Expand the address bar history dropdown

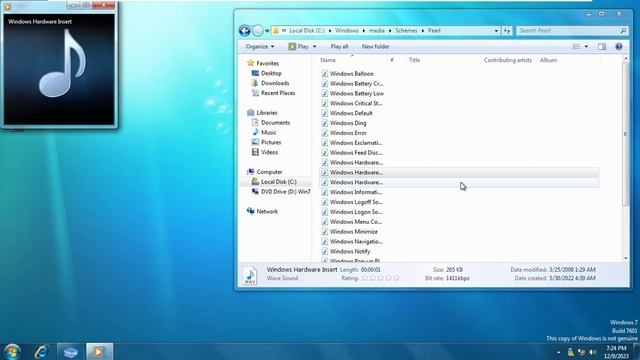click(496, 31)
